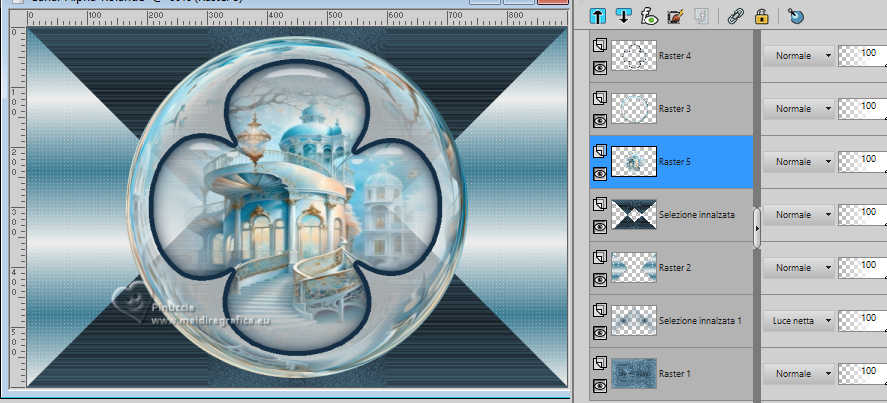Click the layer type icon of Raster 1
The image size is (887, 403).
[x=600, y=364]
